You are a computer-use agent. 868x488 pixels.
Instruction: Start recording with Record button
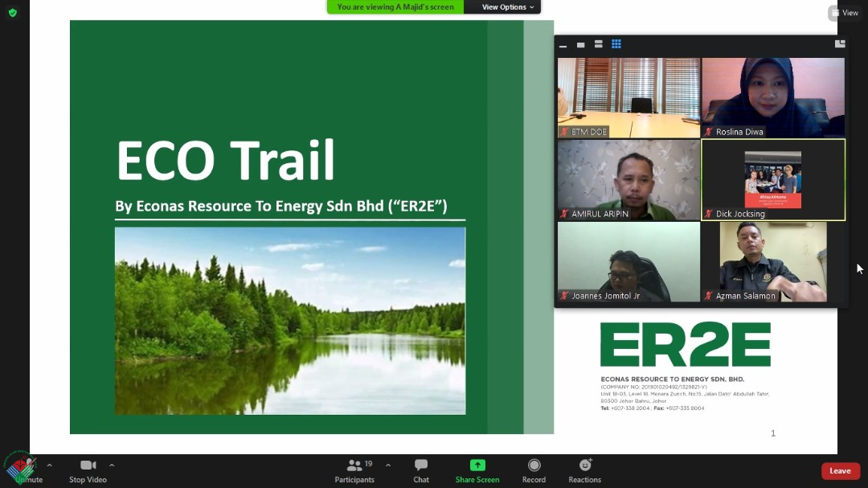coord(534,471)
